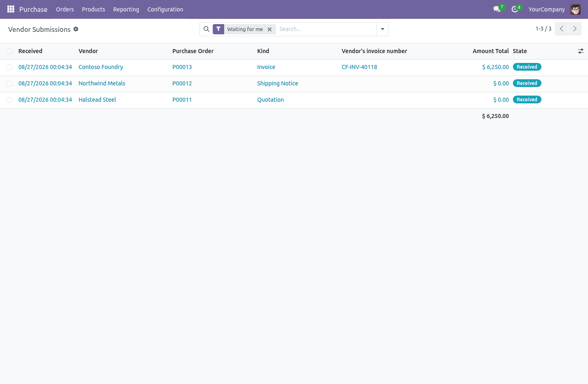Open the Configuration menu
Viewport: 588px width, 384px height.
click(x=165, y=9)
